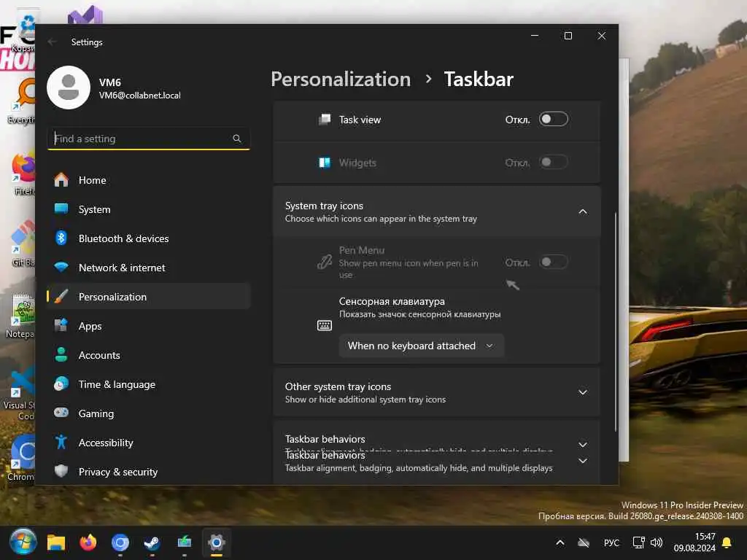Click the VM6@collabnet.local account text
The width and height of the screenshot is (747, 560).
point(139,96)
